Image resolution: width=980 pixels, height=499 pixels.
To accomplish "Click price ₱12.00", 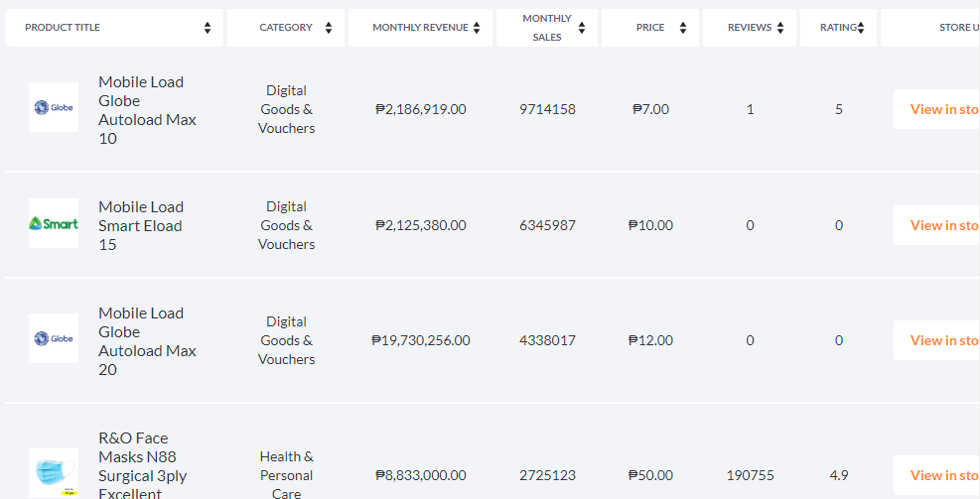I will pyautogui.click(x=650, y=340).
